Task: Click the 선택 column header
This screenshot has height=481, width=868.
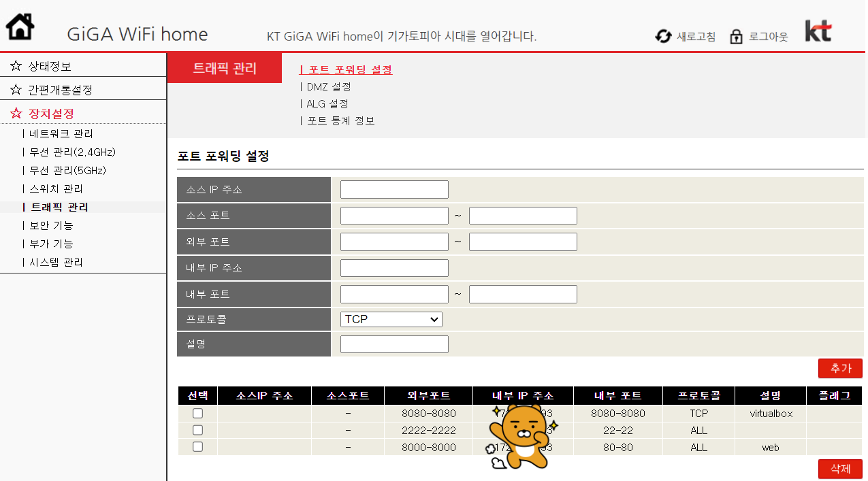Action: point(197,395)
